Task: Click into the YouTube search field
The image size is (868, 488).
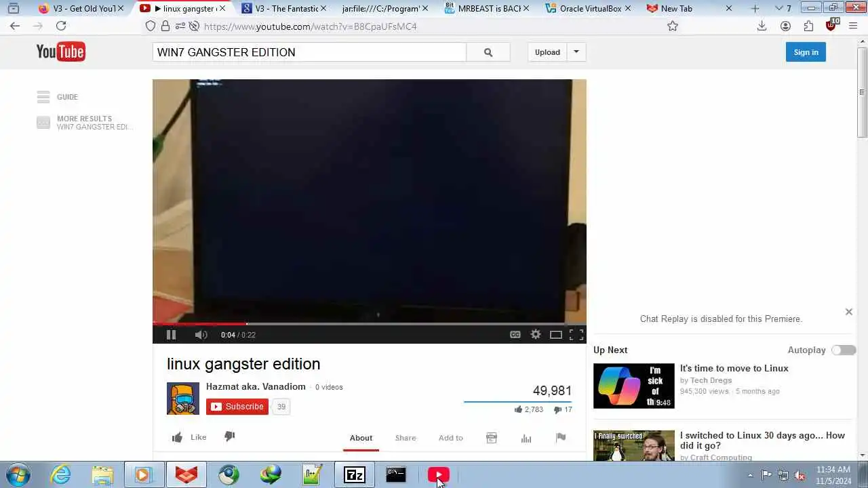Action: coord(309,52)
